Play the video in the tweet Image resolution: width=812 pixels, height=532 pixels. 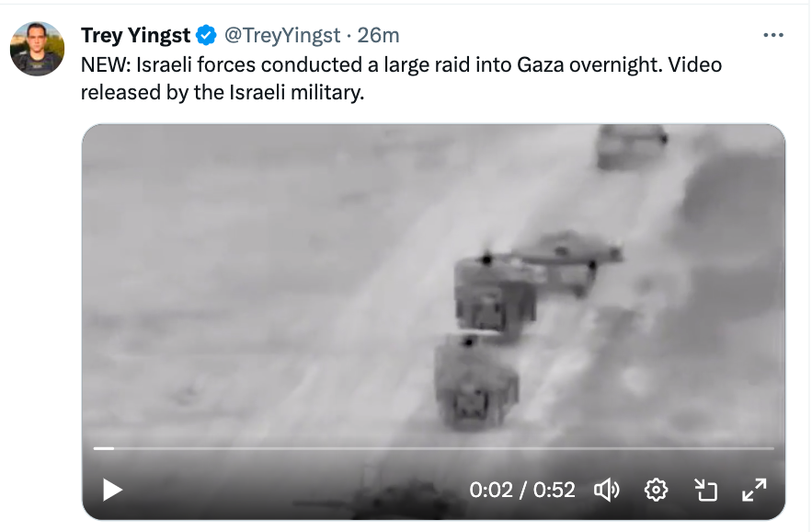(112, 490)
